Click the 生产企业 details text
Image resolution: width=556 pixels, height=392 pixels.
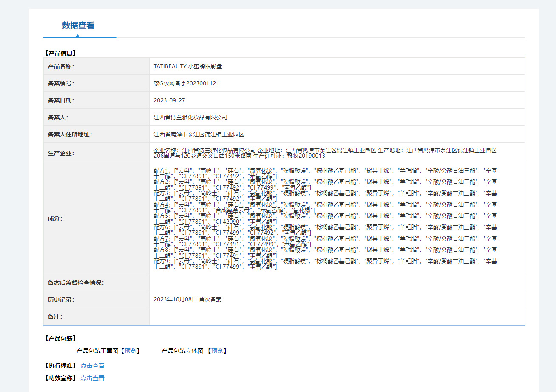[325, 153]
